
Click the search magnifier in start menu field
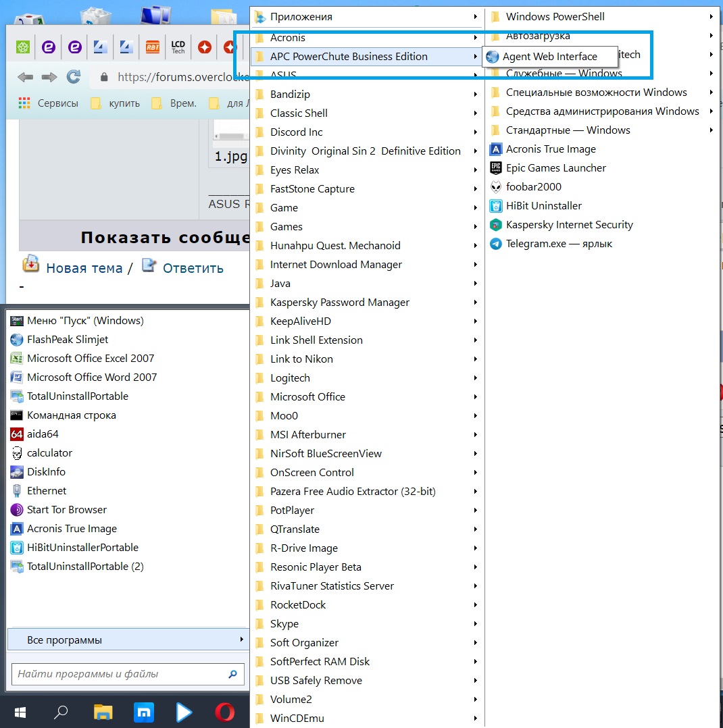click(233, 674)
